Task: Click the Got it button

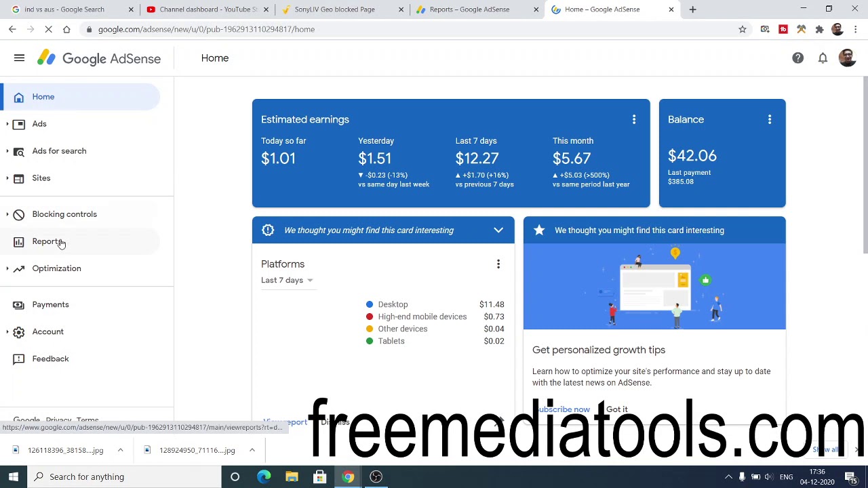Action: (x=616, y=409)
